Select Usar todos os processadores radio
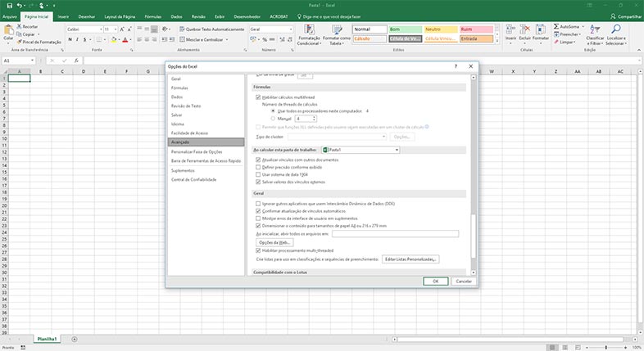 273,111
